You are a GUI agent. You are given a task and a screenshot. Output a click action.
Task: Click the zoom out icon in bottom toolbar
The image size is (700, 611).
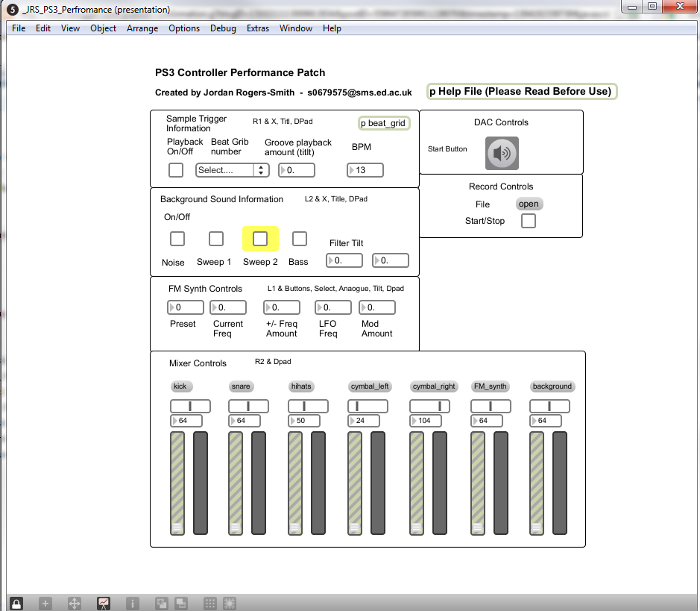click(x=181, y=604)
